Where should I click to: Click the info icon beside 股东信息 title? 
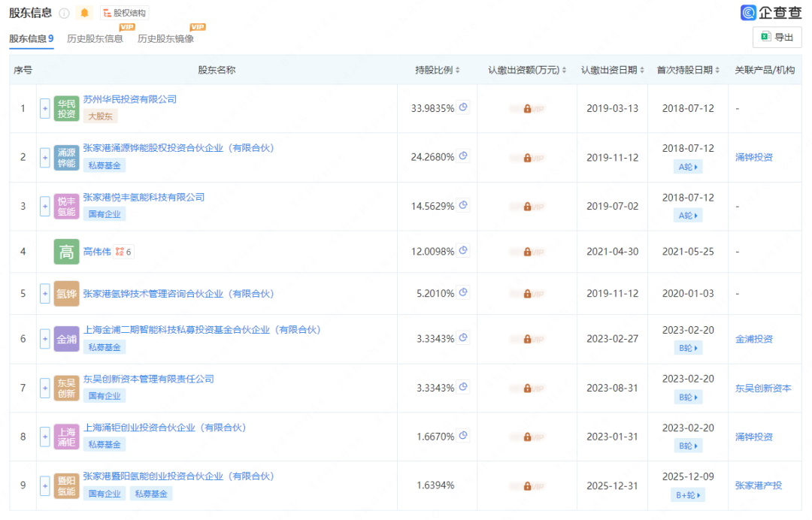[x=64, y=13]
